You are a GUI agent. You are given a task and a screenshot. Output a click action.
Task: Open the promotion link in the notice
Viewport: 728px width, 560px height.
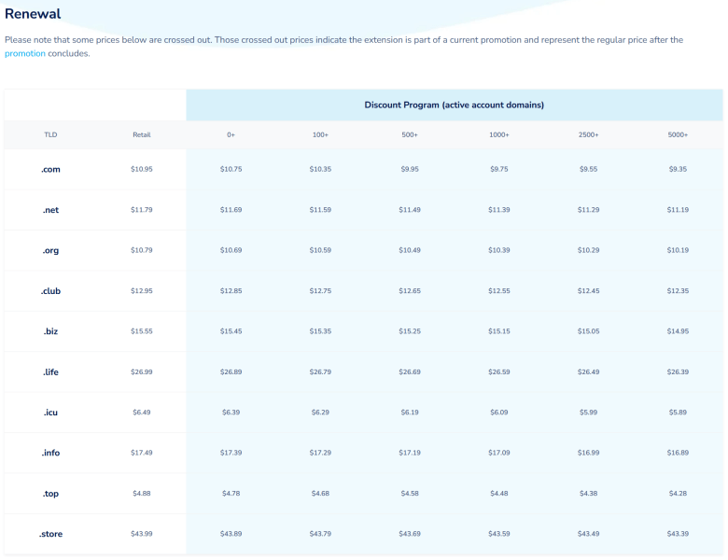[x=24, y=54]
